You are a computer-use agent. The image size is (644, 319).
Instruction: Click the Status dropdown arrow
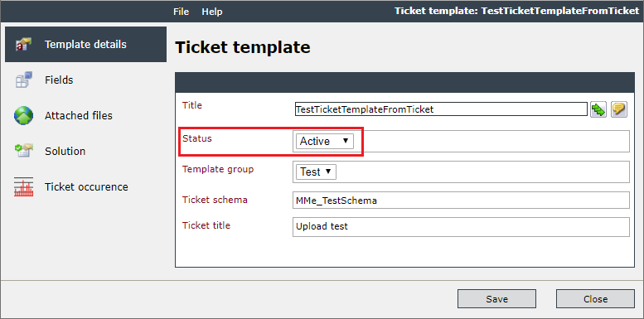pos(346,141)
